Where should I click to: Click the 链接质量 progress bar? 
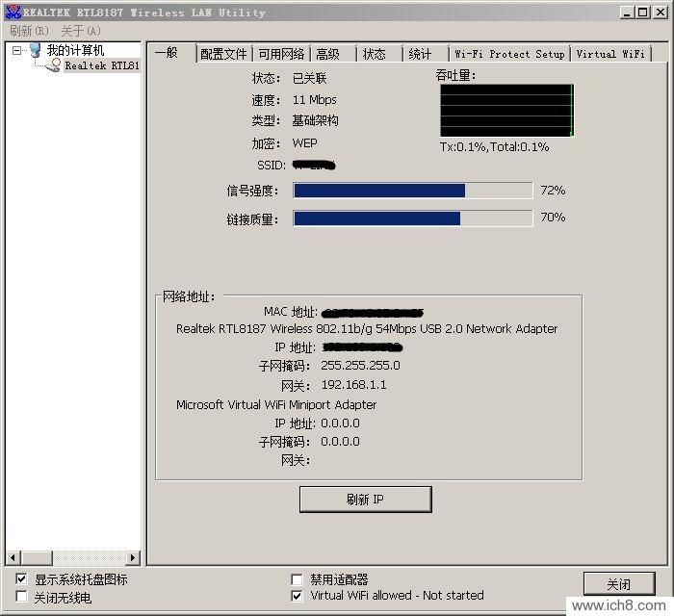[x=413, y=218]
